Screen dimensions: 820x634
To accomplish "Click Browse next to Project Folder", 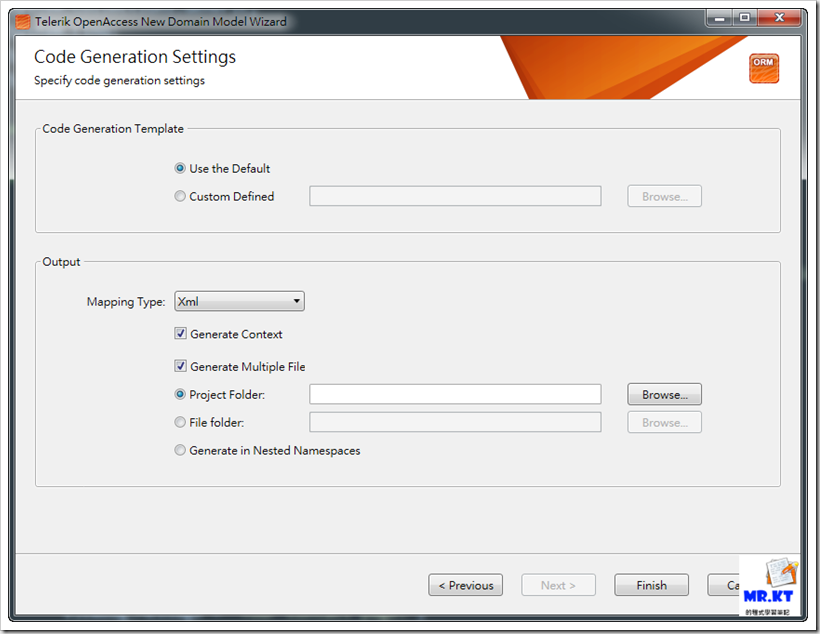I will (x=664, y=394).
